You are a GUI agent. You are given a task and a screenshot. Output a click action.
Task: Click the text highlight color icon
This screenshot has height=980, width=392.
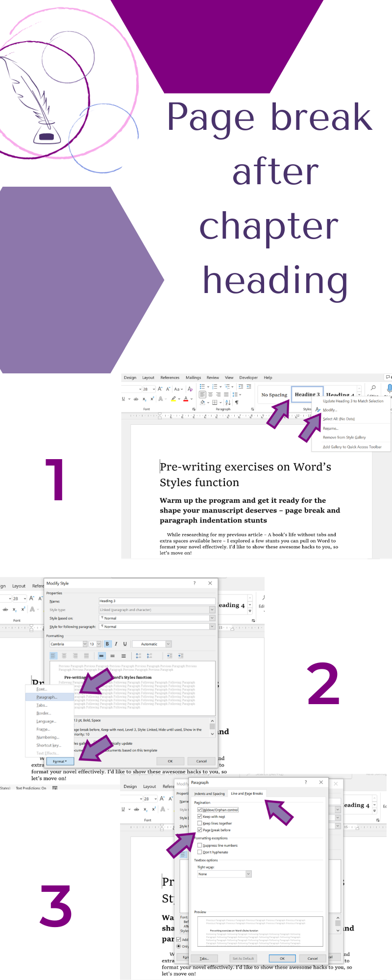tap(173, 399)
